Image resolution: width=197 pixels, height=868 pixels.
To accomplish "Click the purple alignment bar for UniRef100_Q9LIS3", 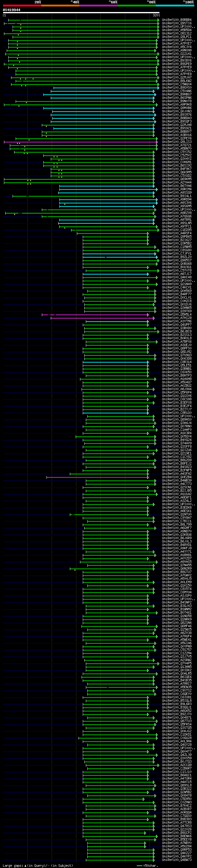I will click(x=81, y=142).
